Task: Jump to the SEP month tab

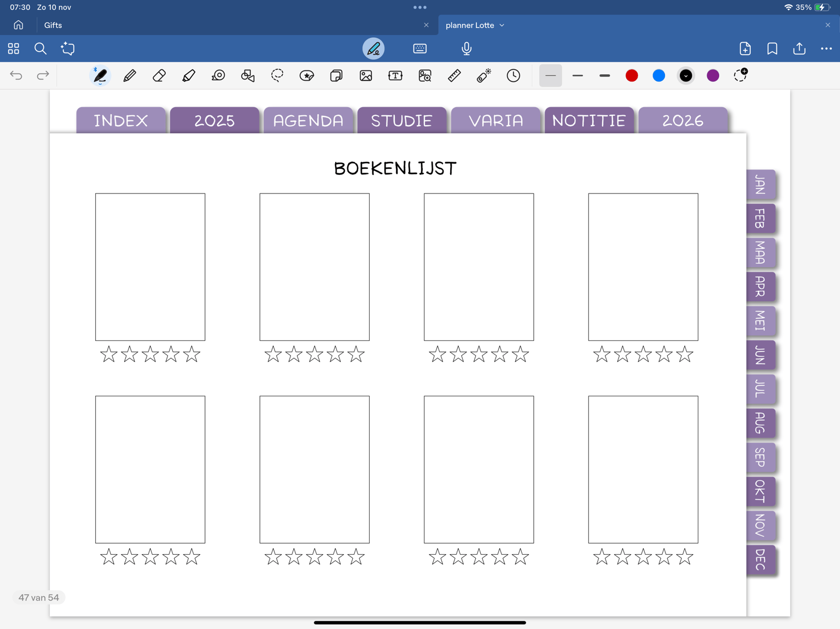Action: [761, 457]
